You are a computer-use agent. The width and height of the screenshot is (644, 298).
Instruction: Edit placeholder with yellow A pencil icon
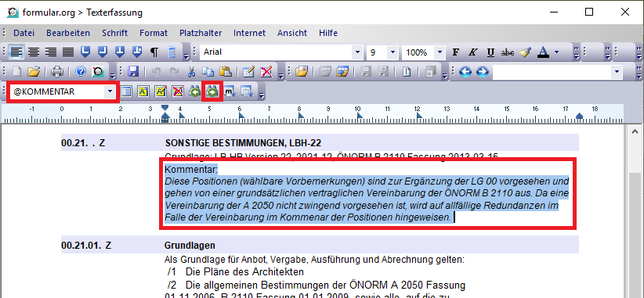tap(160, 92)
